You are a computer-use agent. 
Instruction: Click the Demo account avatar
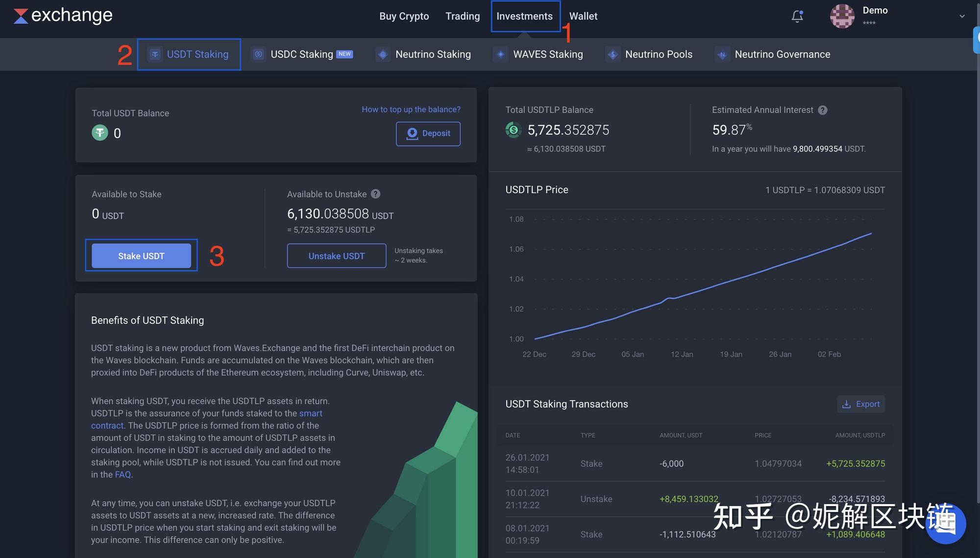pyautogui.click(x=842, y=16)
